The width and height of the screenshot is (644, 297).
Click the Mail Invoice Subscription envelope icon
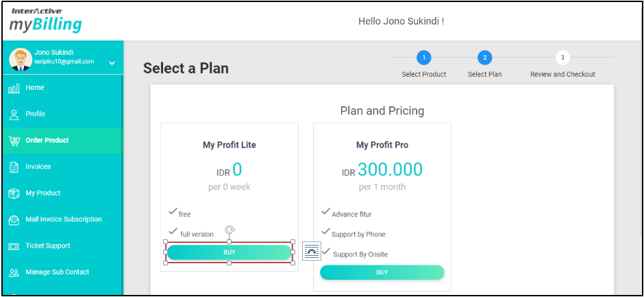click(x=14, y=220)
